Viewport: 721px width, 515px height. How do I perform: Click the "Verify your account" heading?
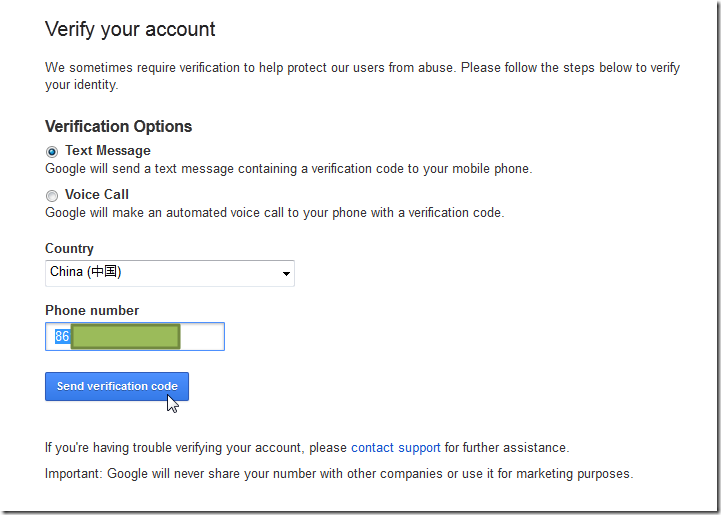pyautogui.click(x=130, y=29)
